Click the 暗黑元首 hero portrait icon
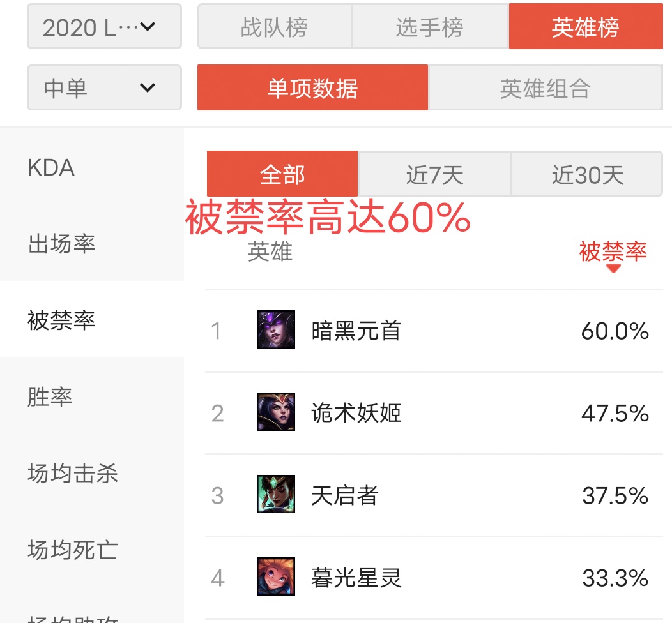Screen dimensions: 672x623 tap(275, 331)
